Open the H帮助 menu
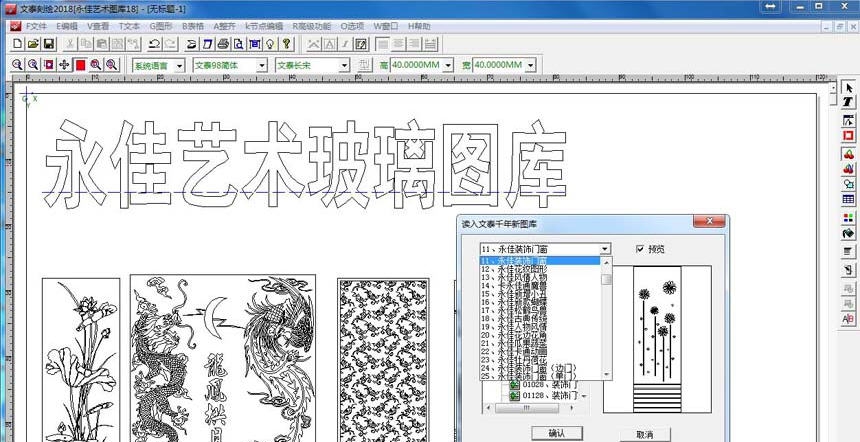Viewport: 860px width, 442px height. pos(419,26)
